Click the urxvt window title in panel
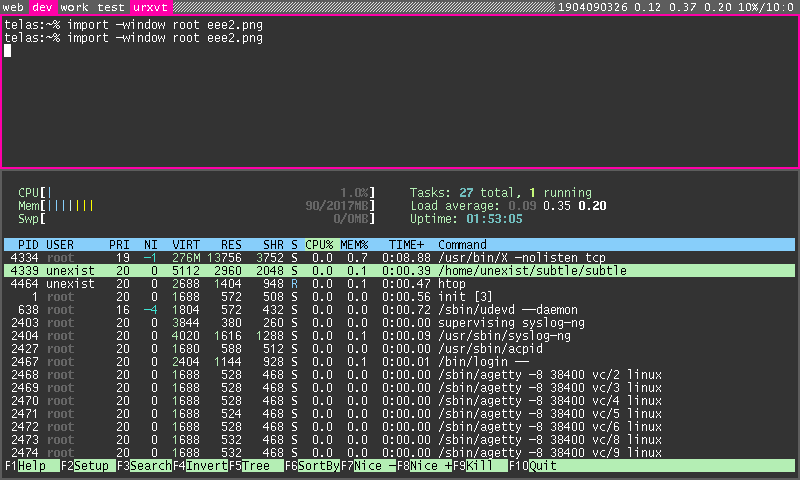The image size is (800, 480). (x=150, y=7)
